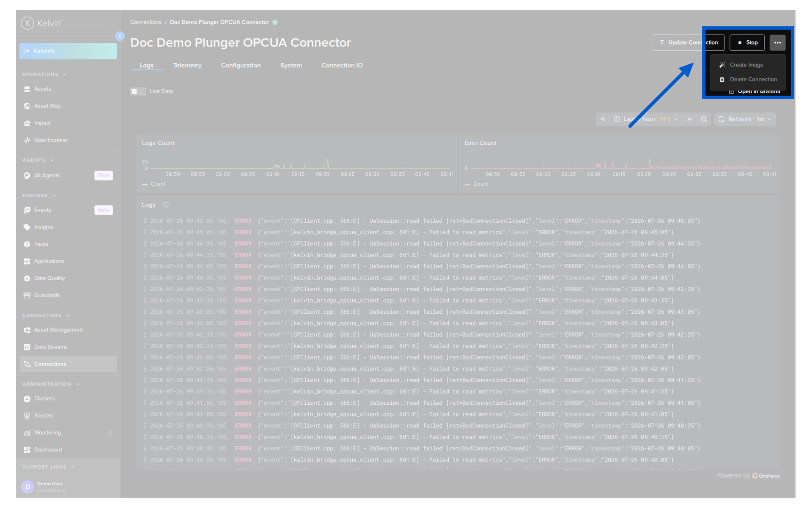Viewport: 812px width, 508px height.
Task: Switch to the Logs tab
Action: 147,66
